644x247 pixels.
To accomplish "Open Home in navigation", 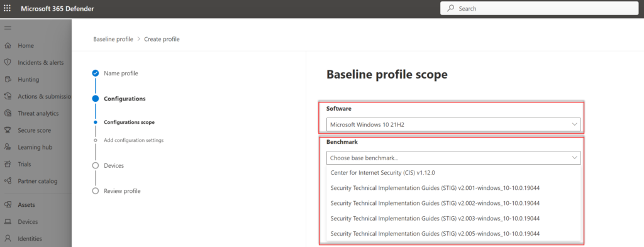I will pos(26,45).
